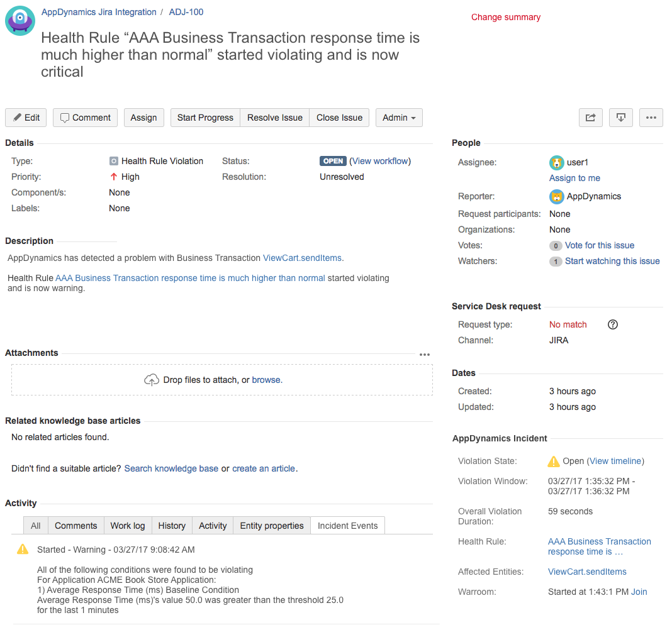Screen dimensions: 672x625
Task: Click the No match request type
Action: (x=568, y=324)
